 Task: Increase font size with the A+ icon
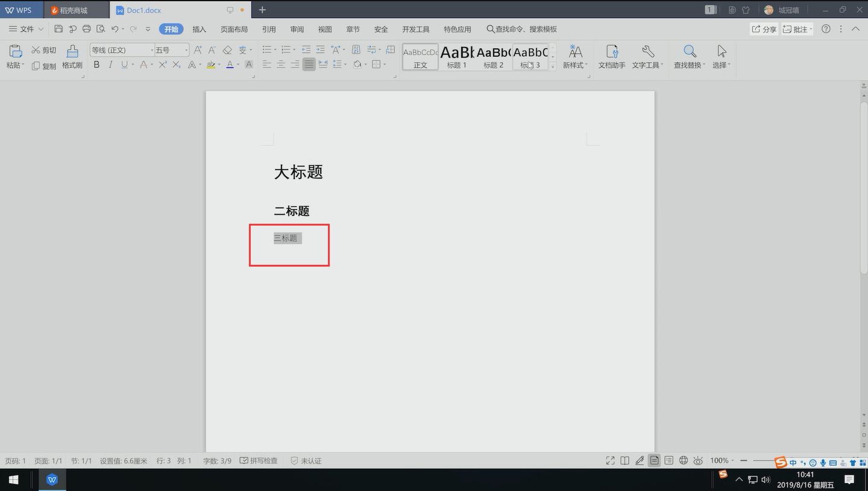pos(197,50)
